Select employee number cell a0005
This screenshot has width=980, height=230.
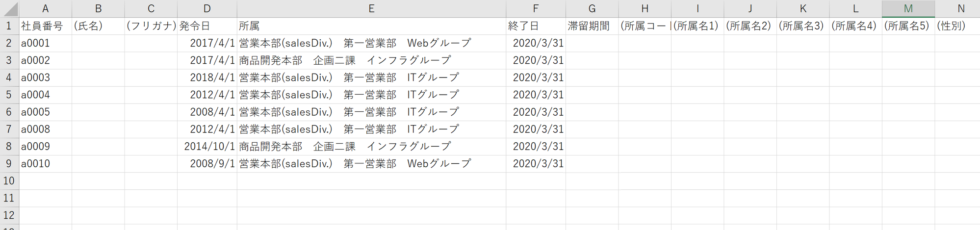click(x=45, y=112)
